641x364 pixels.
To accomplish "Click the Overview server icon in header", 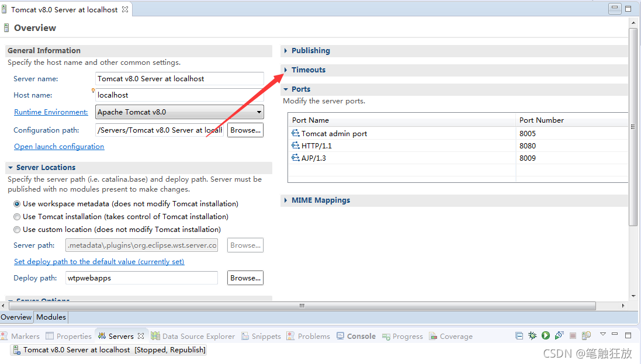I will click(x=6, y=28).
